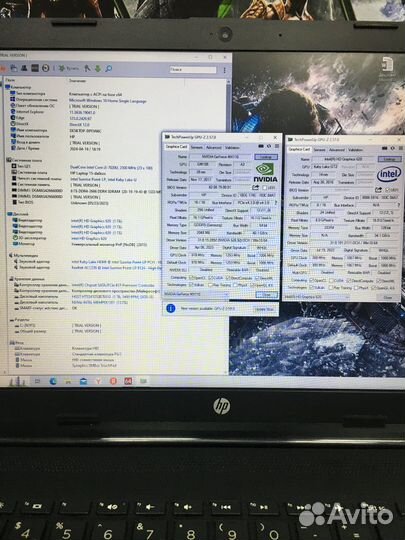Click screenshot camera icon in NVIDIA GPU-Z
The image size is (405, 540).
261,146
